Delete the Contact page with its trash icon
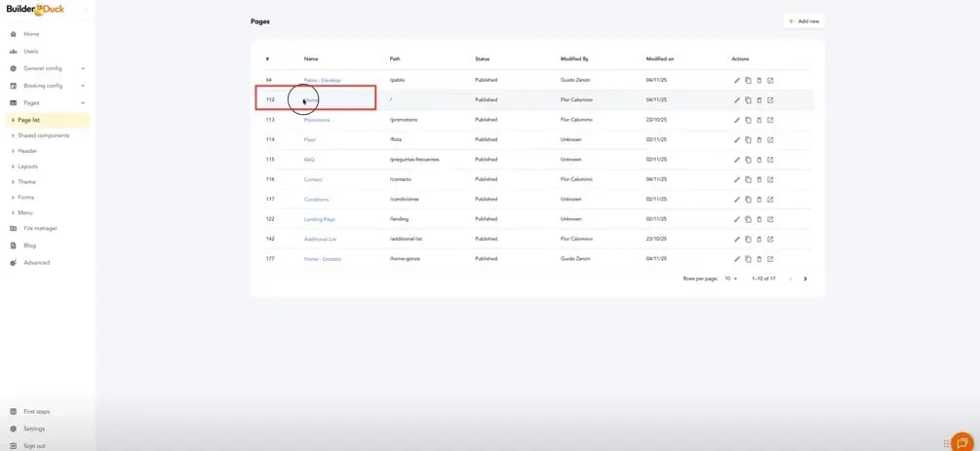Screen dimensions: 980x451 (759, 179)
